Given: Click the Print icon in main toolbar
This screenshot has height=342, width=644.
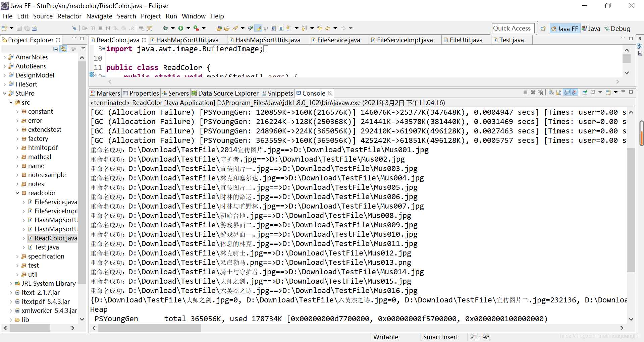Looking at the screenshot, I should [35, 28].
